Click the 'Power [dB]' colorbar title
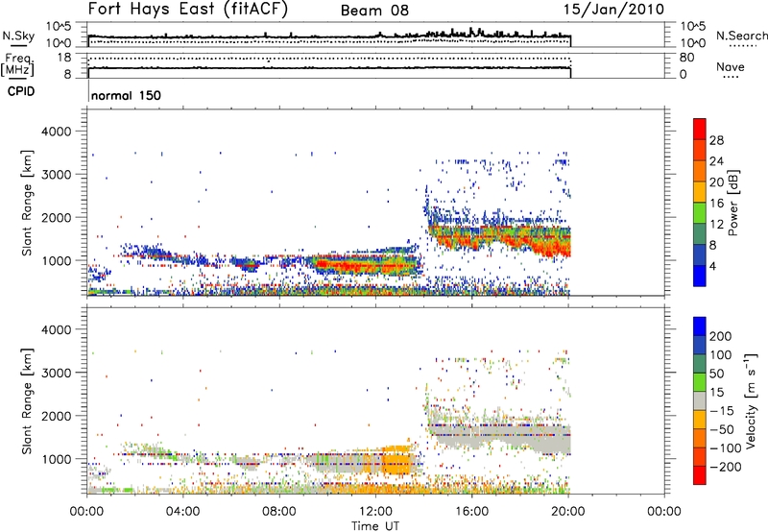768x532 pixels. click(x=732, y=203)
